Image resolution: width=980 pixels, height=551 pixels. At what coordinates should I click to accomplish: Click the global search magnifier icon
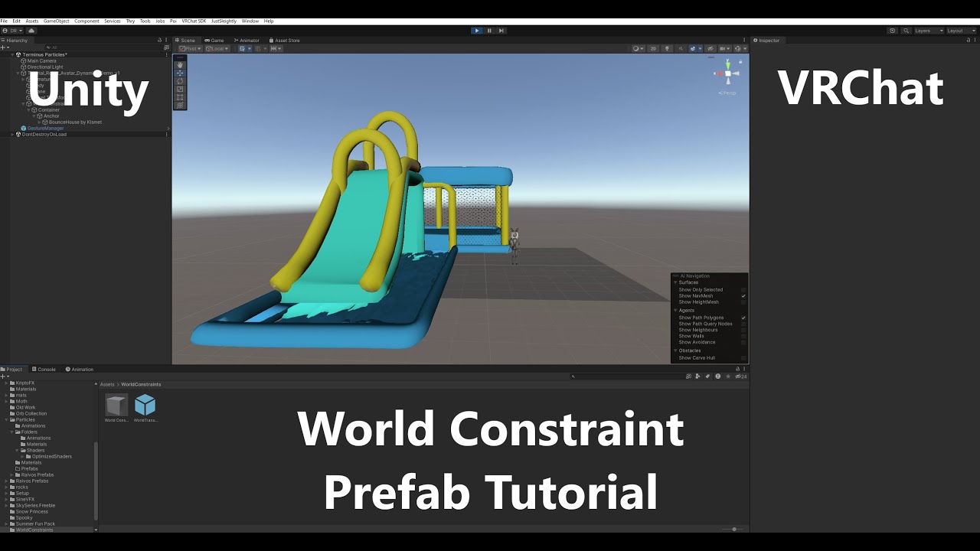pos(906,31)
